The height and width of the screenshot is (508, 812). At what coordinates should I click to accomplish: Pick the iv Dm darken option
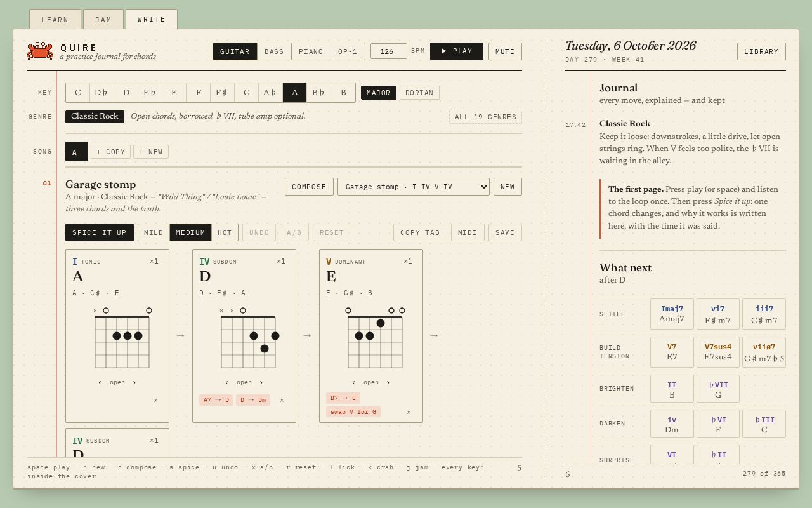pyautogui.click(x=672, y=424)
